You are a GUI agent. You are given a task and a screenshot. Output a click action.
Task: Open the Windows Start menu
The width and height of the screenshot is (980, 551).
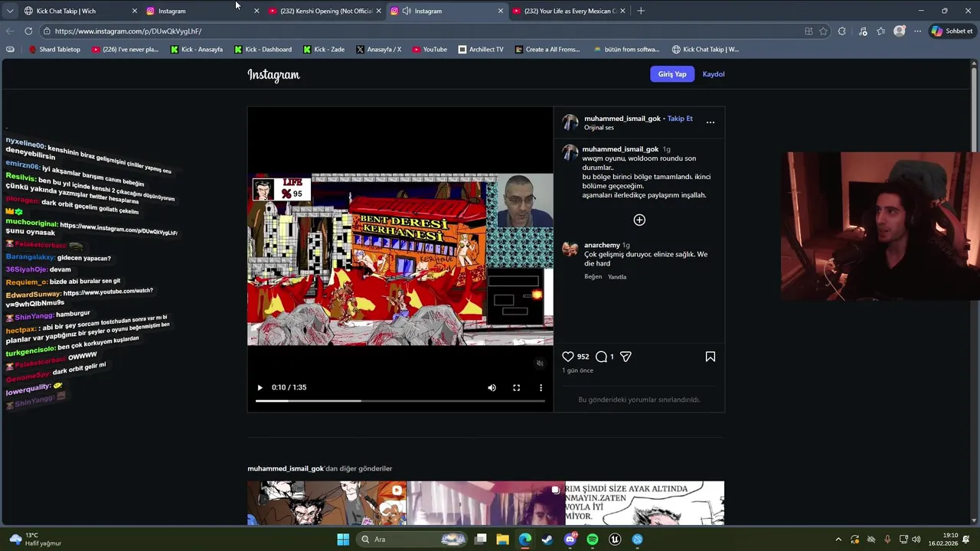(x=343, y=540)
